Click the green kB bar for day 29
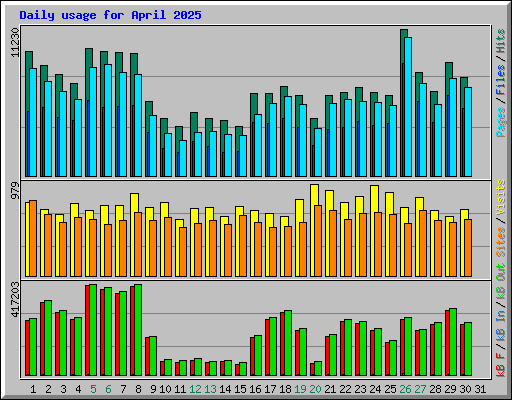Image resolution: width=512 pixels, height=400 pixels. 453,342
